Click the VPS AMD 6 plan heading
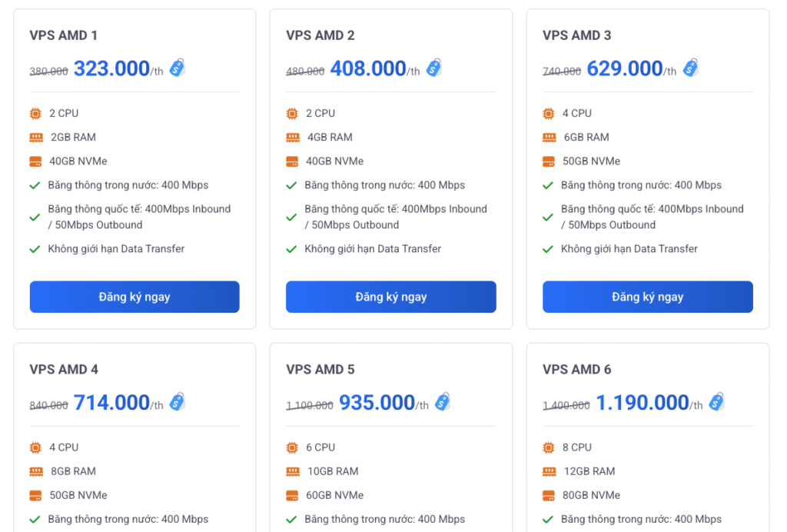The height and width of the screenshot is (532, 787). (x=576, y=369)
